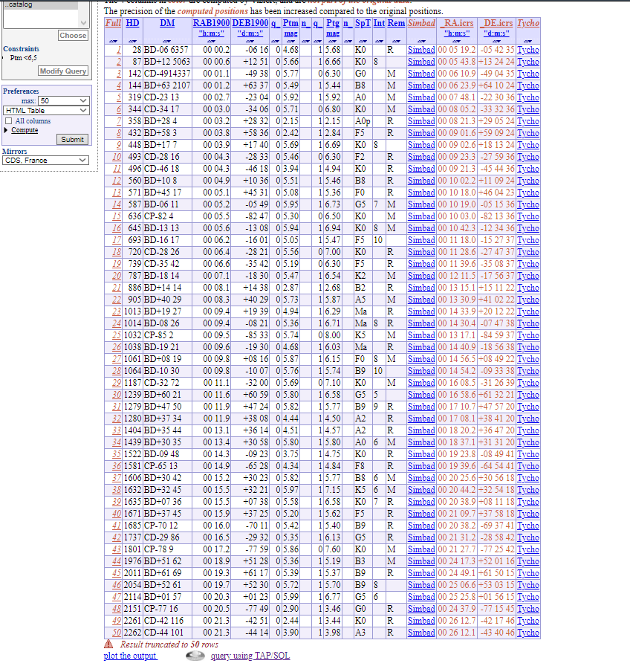Open the Simbad column header link
This screenshot has width=630, height=672.
tap(421, 23)
